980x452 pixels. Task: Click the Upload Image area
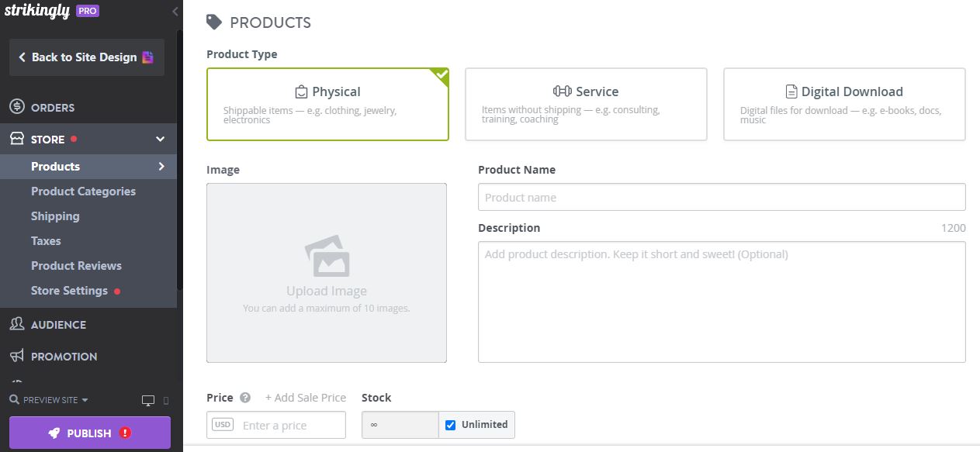click(326, 271)
